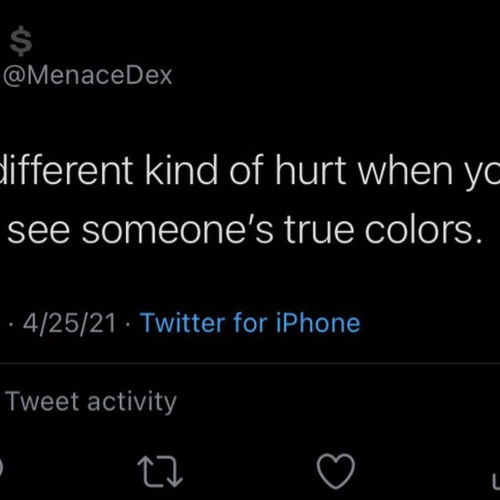Click the word 'iPhone' in the source link
This screenshot has width=500, height=500.
(x=318, y=323)
